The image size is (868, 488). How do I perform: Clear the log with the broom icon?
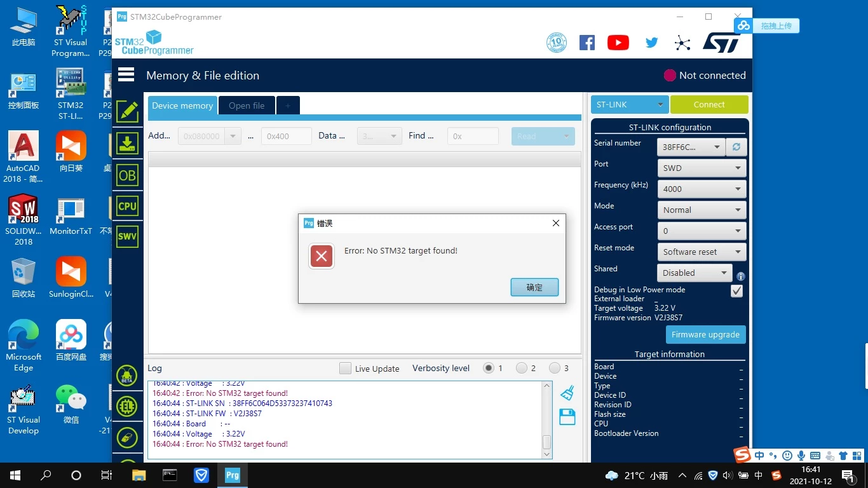[x=567, y=393]
